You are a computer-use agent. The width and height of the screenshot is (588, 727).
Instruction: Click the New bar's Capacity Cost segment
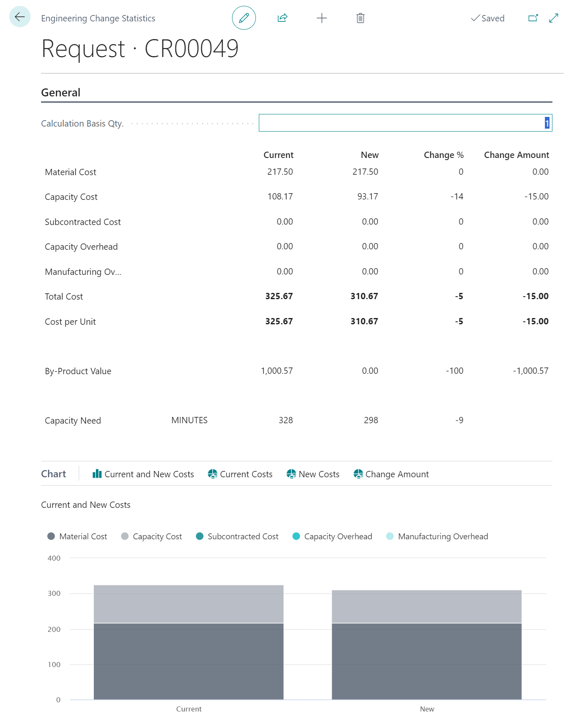coord(426,606)
